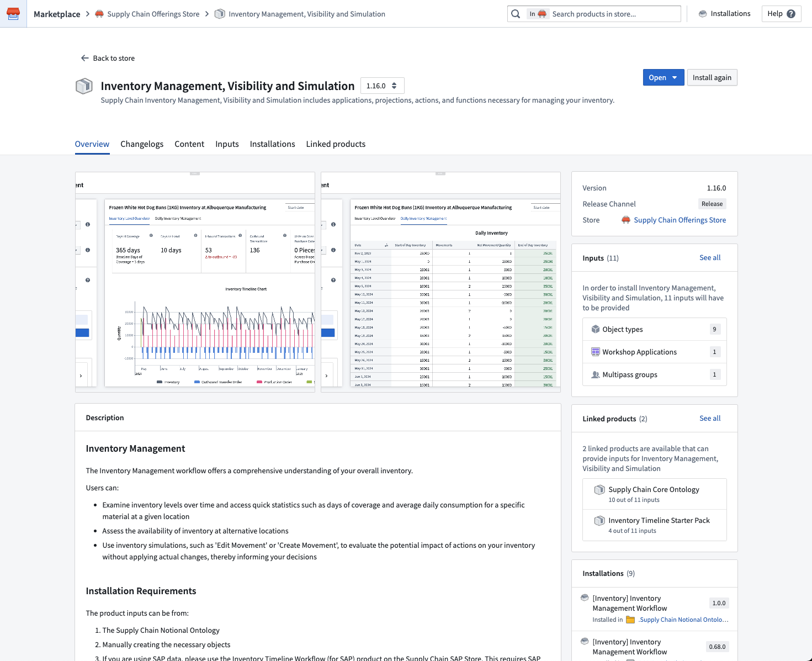The width and height of the screenshot is (812, 661).
Task: Open the Inputs tab
Action: pos(227,144)
